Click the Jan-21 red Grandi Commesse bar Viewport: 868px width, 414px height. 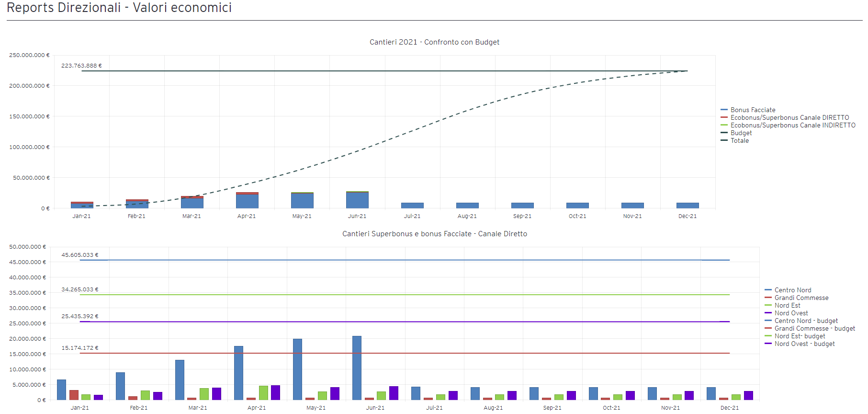click(74, 395)
